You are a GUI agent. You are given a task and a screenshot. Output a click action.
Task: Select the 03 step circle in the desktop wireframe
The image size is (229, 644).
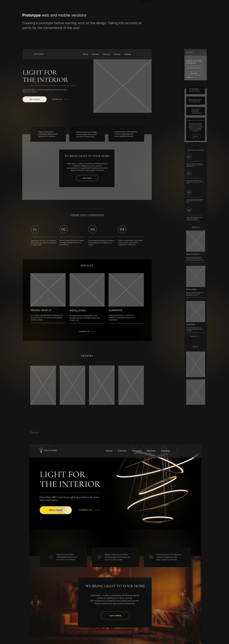pyautogui.click(x=93, y=230)
